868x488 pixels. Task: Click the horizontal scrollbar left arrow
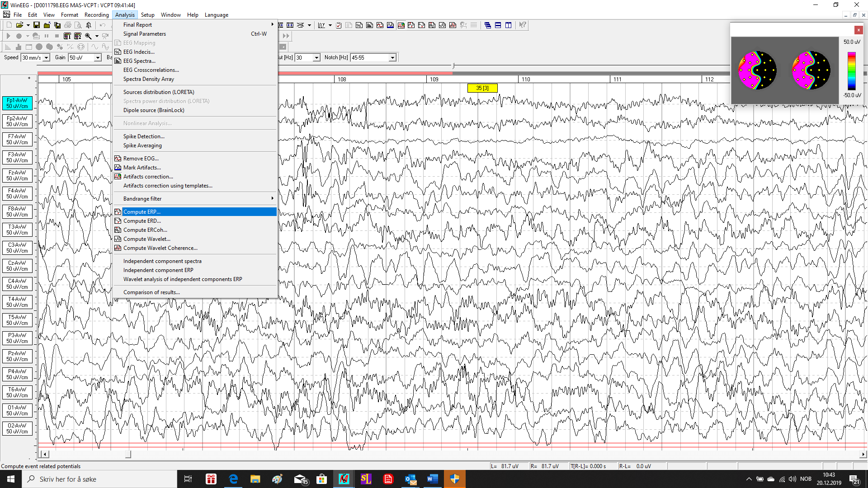[44, 454]
